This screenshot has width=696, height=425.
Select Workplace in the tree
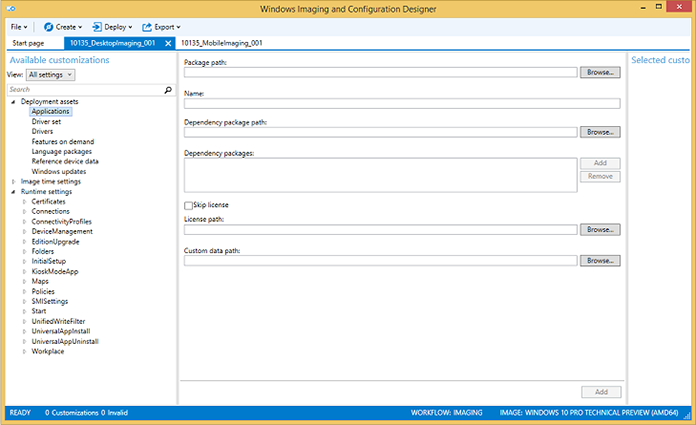(x=47, y=351)
